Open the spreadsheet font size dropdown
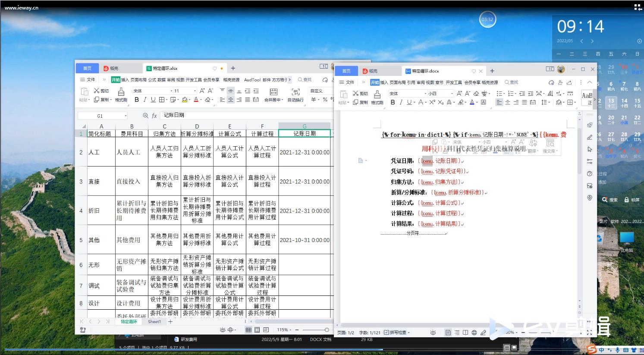This screenshot has height=355, width=644. (195, 91)
